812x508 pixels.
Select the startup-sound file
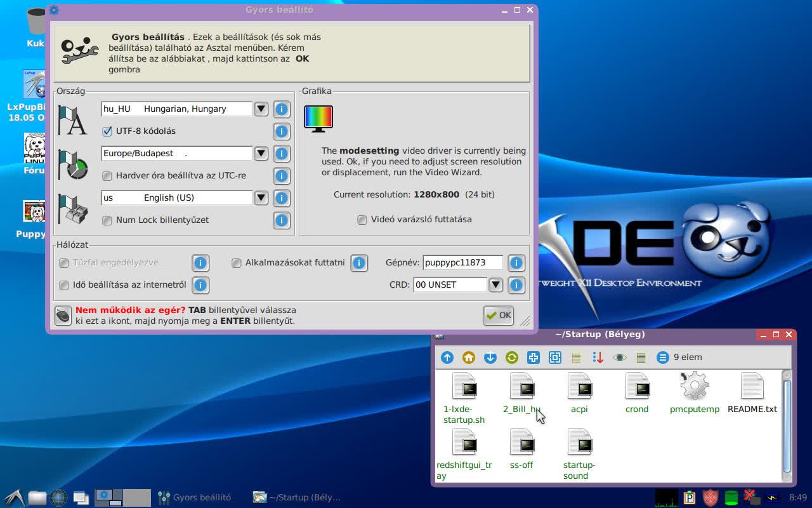(x=579, y=455)
